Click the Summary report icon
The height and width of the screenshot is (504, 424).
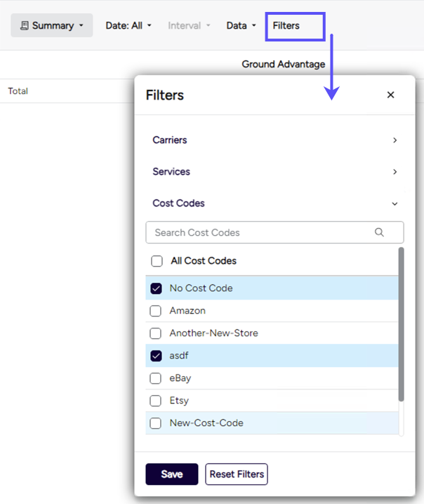pos(25,25)
